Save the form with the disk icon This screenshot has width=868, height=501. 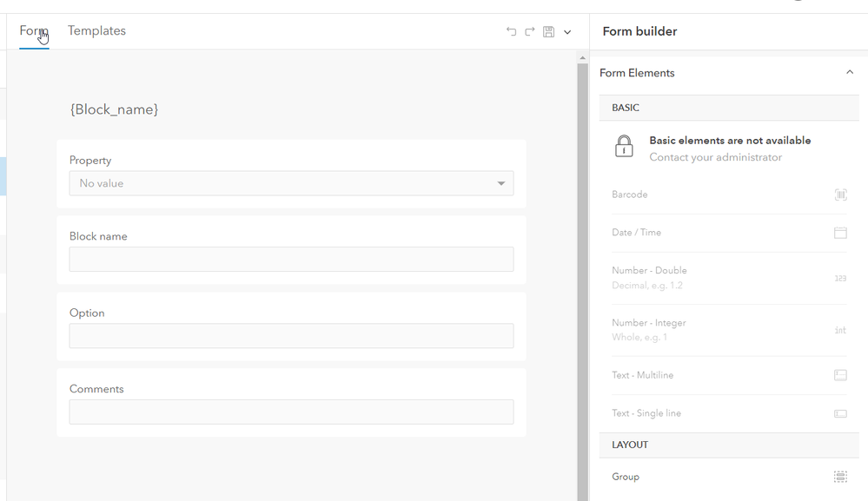click(548, 32)
